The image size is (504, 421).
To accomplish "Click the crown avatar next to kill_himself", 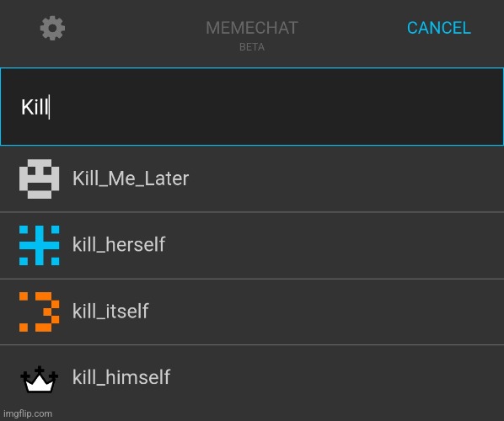I will 40,379.
